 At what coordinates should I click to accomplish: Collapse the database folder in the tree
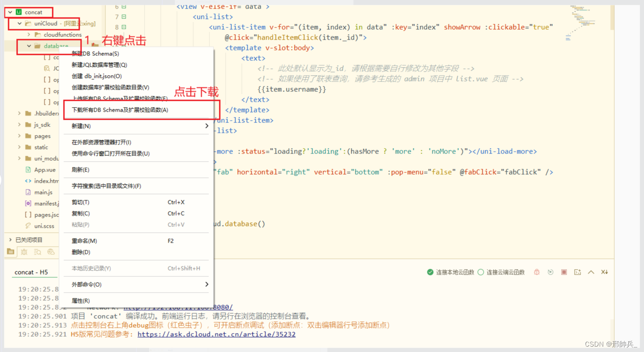(x=28, y=46)
